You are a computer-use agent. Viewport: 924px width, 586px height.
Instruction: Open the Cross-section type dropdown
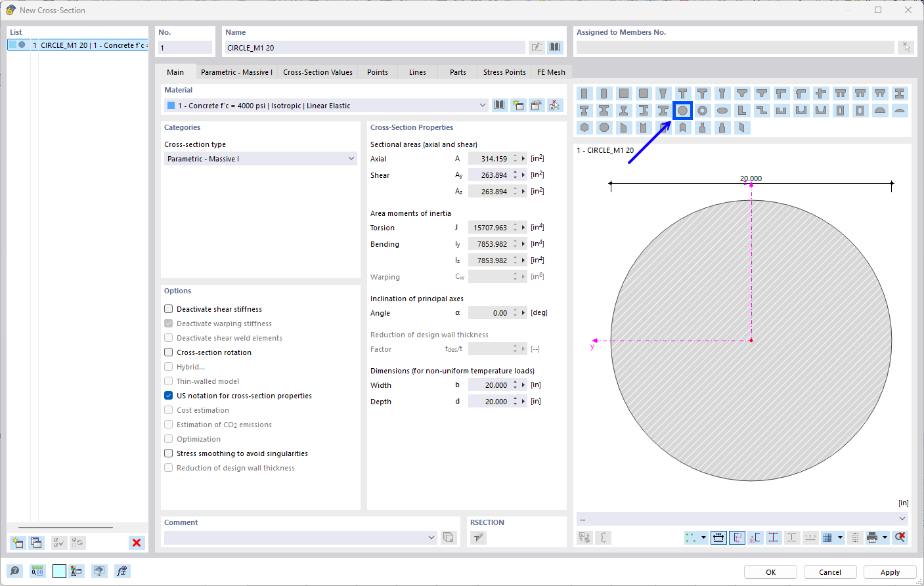(x=351, y=159)
